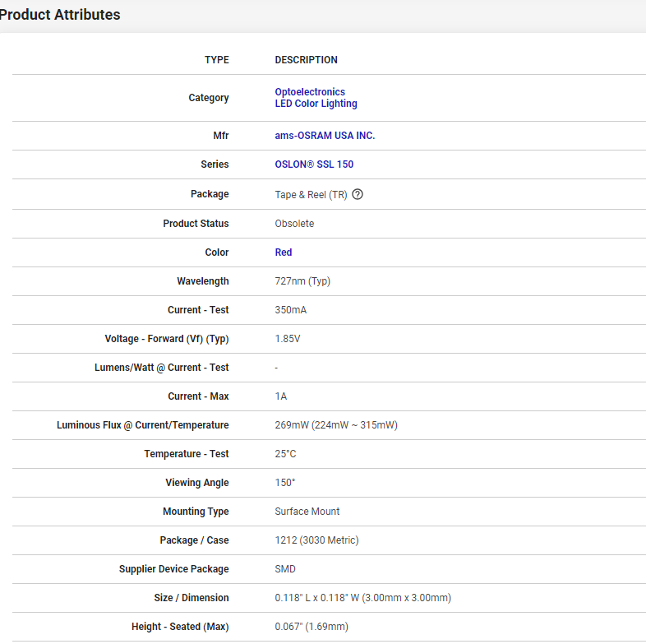Select the Surface Mount value

307,512
